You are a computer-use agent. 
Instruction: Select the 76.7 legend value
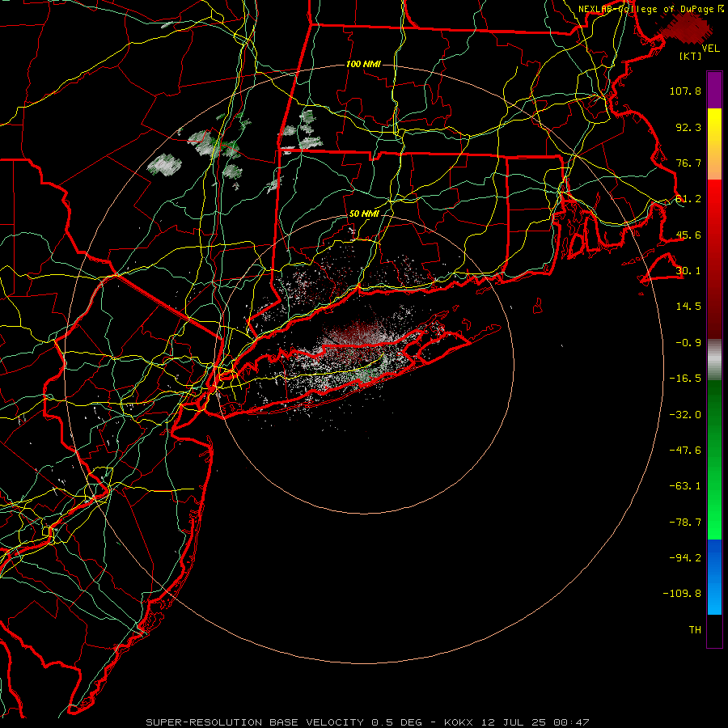[688, 163]
